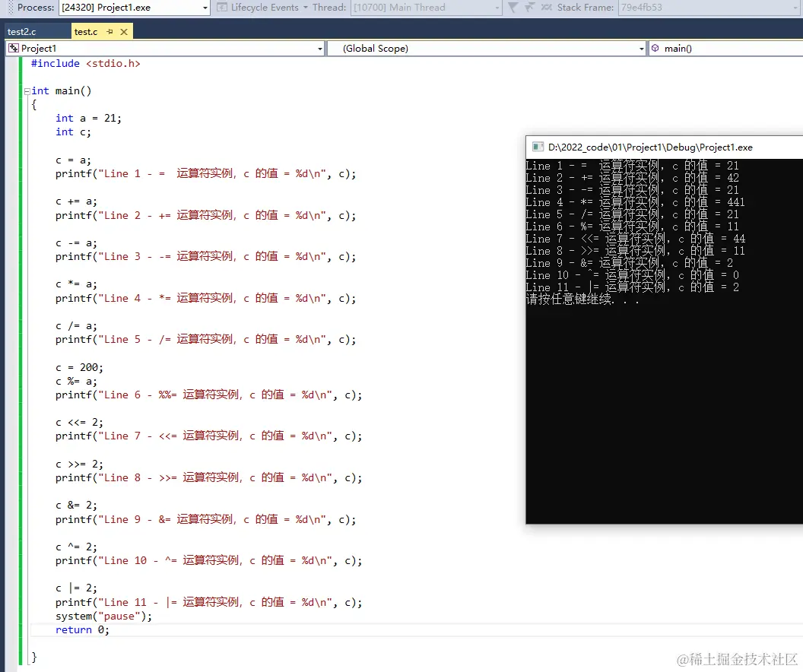Click the 'c ^= 2;' statement

coord(76,547)
